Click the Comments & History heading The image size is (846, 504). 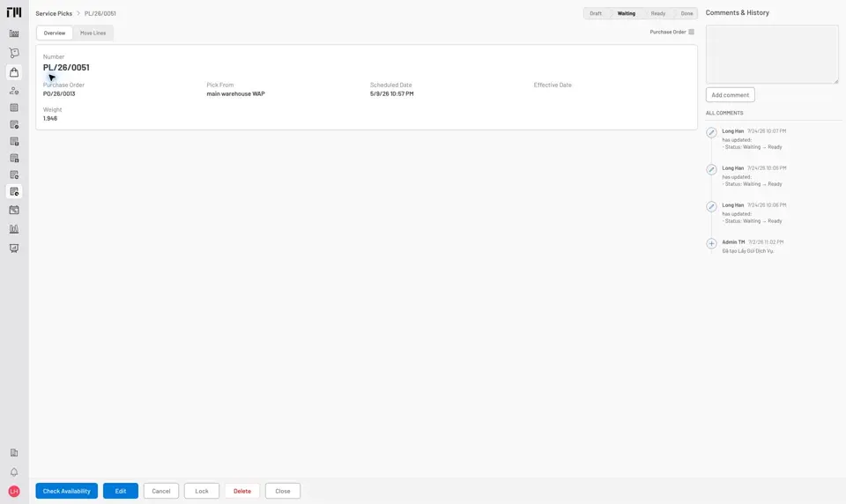737,12
